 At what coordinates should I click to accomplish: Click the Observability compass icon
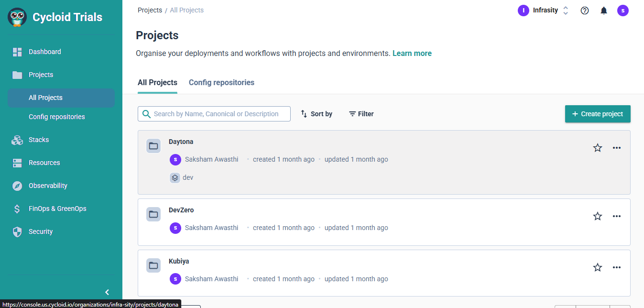point(17,186)
